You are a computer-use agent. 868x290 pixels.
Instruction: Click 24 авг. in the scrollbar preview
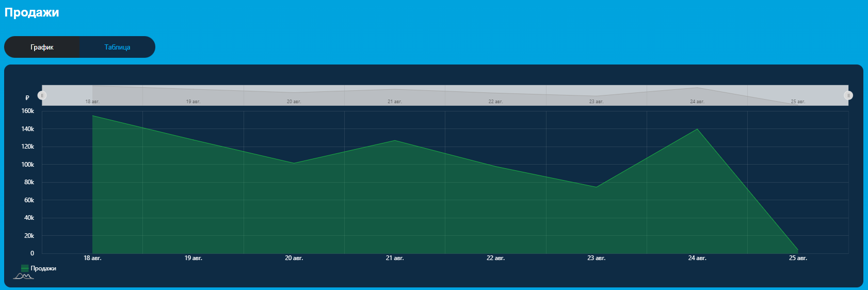697,102
